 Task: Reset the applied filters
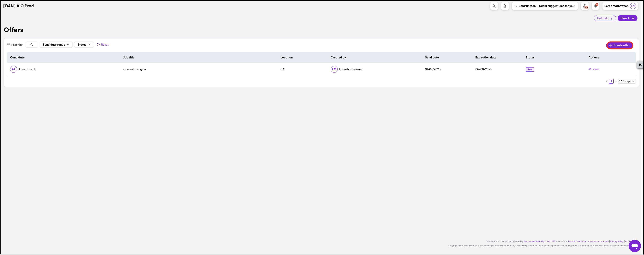[x=102, y=44]
